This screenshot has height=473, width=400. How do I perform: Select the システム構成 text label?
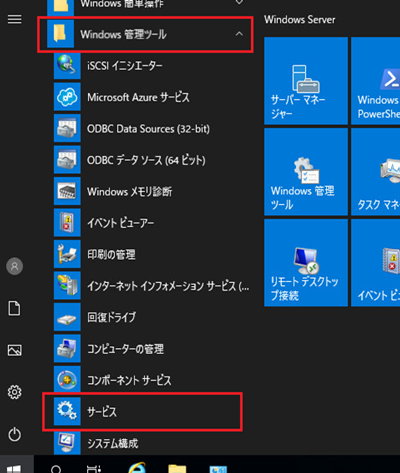pos(113,443)
